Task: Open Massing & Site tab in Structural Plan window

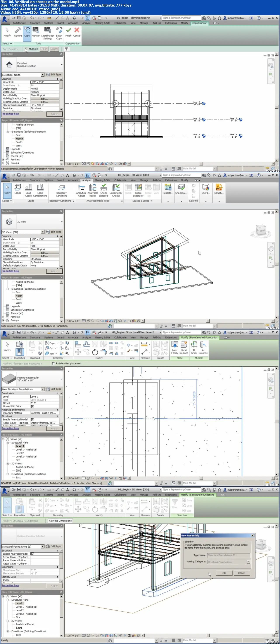Action: click(x=102, y=338)
